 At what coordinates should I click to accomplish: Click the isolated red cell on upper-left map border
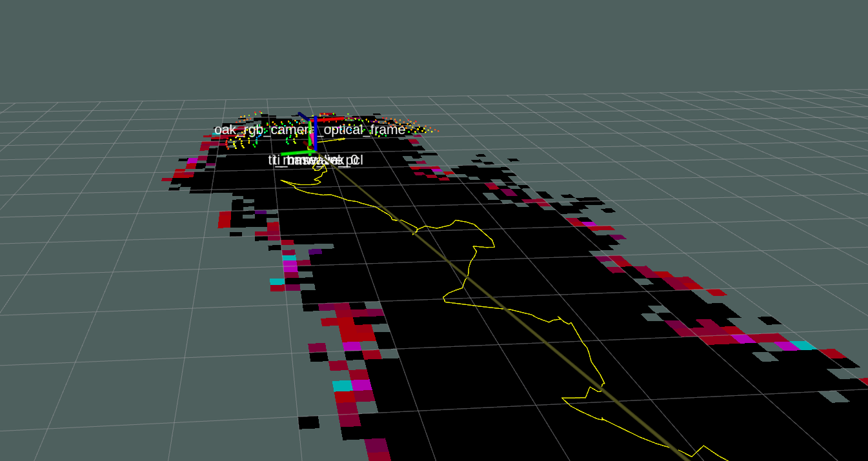pos(224,219)
